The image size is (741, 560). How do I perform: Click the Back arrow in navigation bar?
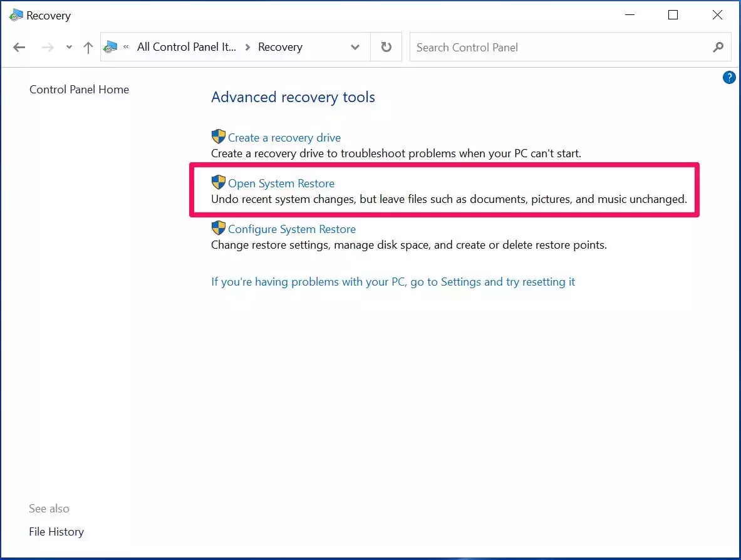tap(19, 48)
